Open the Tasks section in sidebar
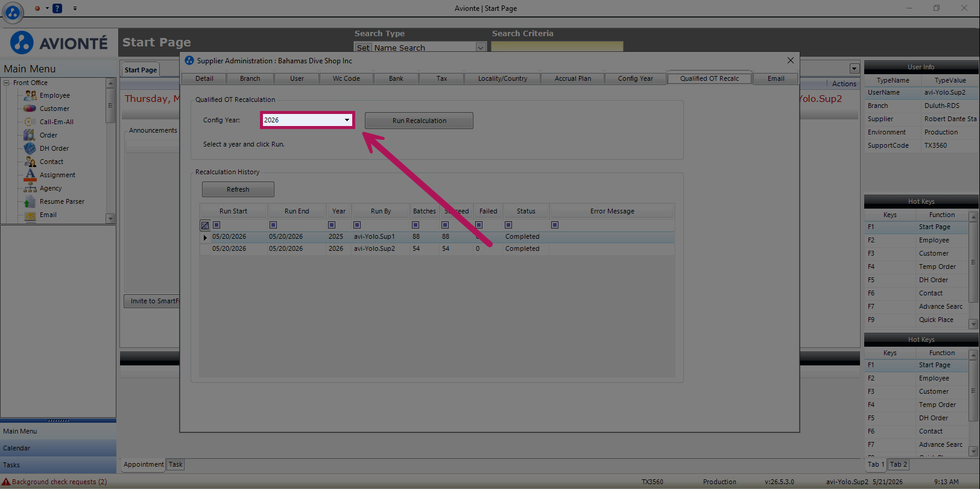The height and width of the screenshot is (489, 980). tap(58, 465)
